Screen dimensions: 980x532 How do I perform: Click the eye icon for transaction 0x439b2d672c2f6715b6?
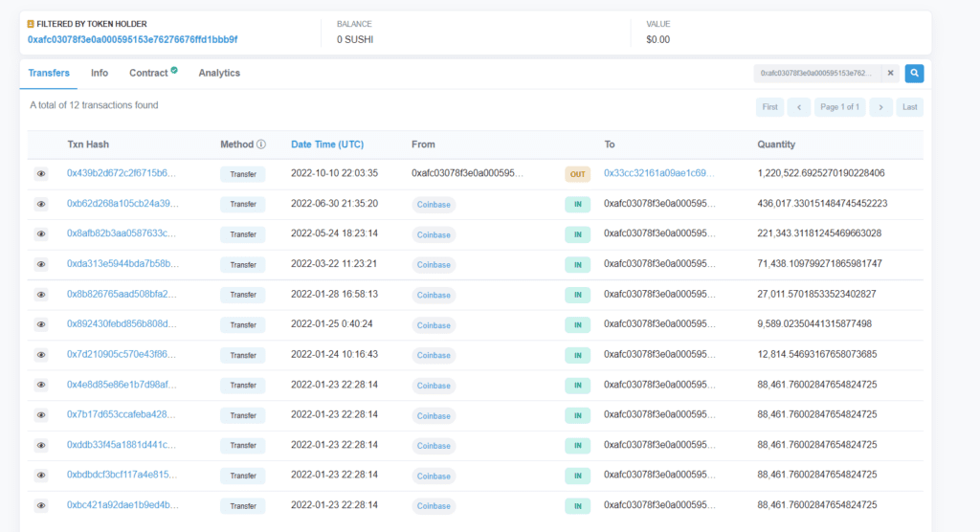(41, 174)
